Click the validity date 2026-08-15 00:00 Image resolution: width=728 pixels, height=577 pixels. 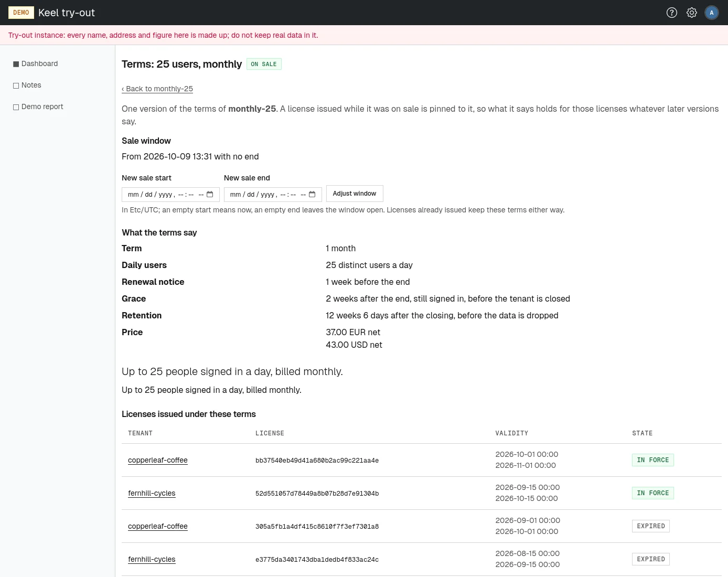(x=528, y=553)
